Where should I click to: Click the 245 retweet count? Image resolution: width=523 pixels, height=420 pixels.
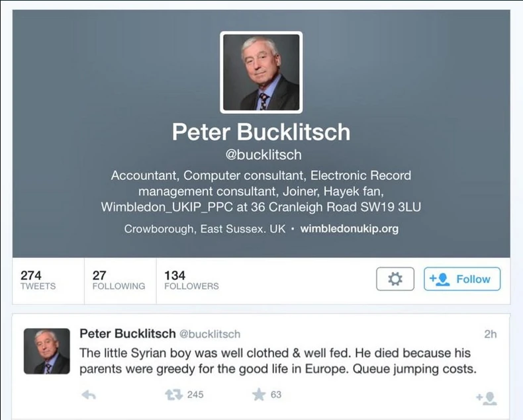tap(195, 395)
